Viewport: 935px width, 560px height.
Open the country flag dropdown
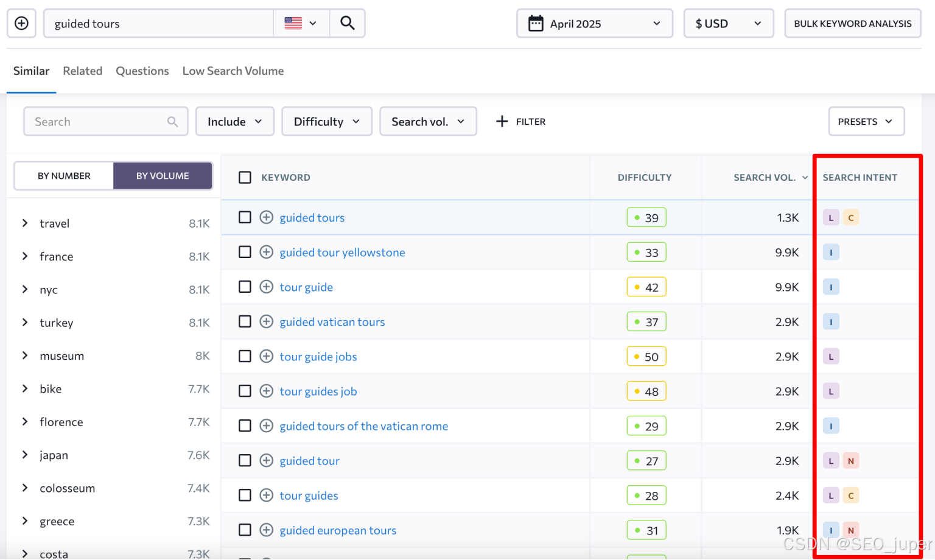[301, 23]
